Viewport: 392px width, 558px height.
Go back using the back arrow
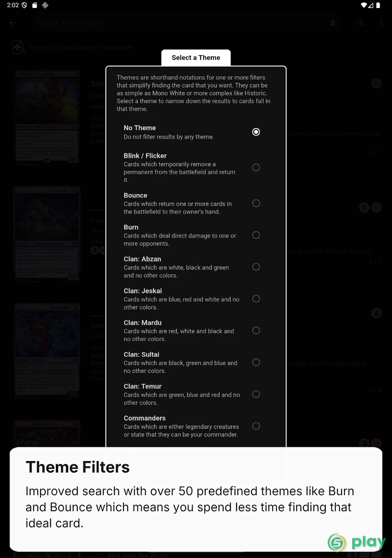click(x=12, y=23)
